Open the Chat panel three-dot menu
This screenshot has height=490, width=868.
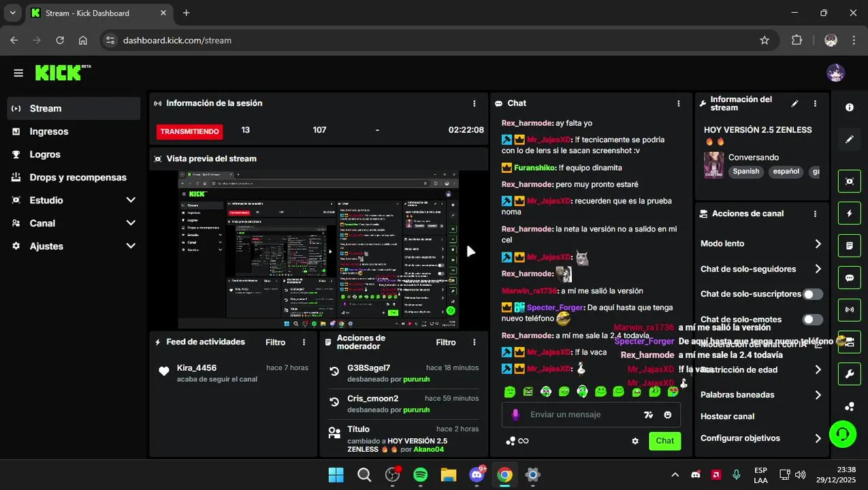(x=679, y=103)
